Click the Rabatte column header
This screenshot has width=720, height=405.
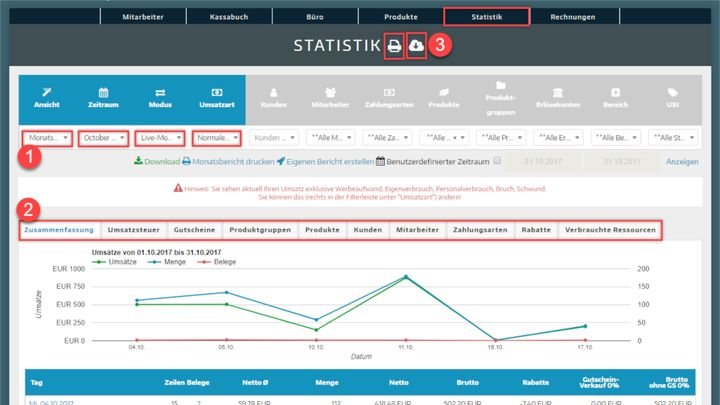[535, 382]
